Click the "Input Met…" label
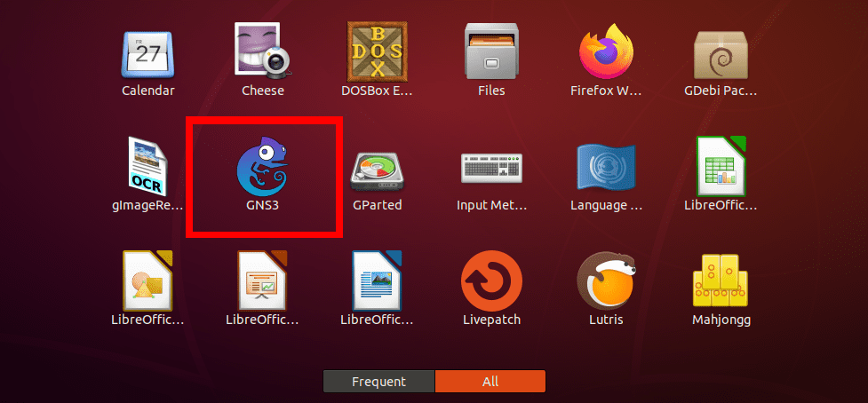The image size is (868, 403). [491, 205]
